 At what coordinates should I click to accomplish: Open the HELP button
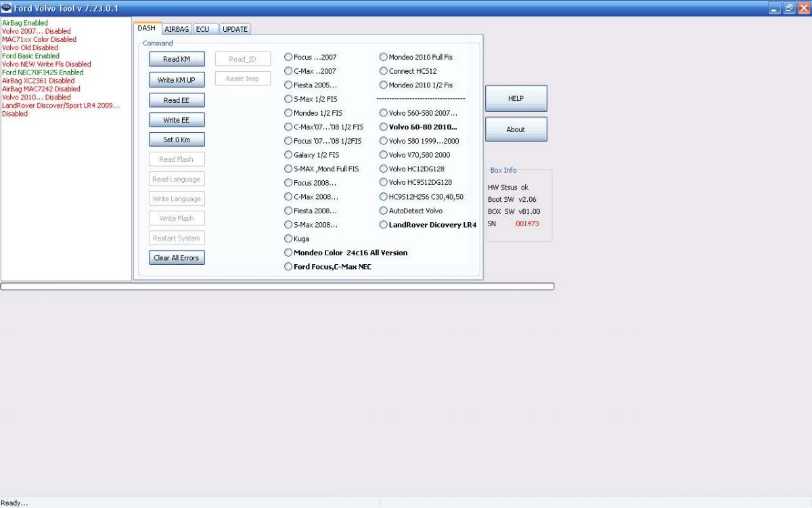[516, 98]
